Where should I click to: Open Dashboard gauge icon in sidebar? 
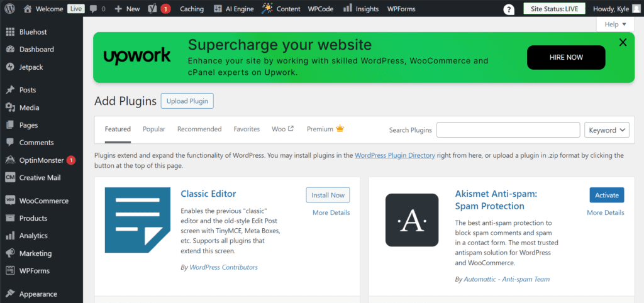10,49
